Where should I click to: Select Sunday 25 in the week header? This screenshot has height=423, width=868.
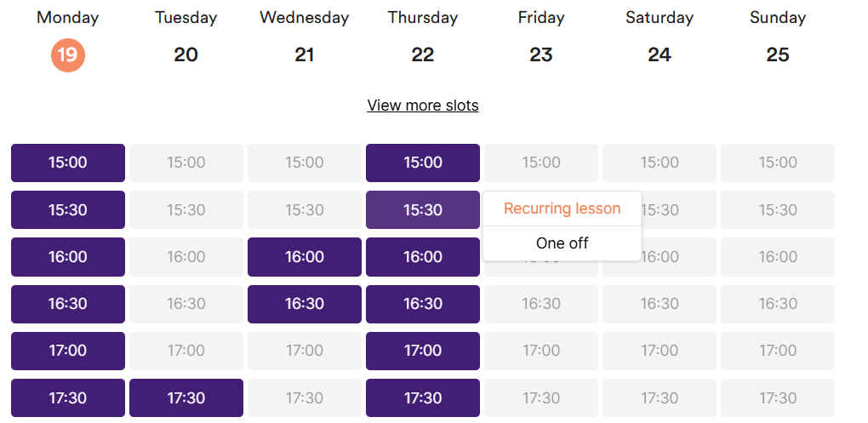(778, 55)
